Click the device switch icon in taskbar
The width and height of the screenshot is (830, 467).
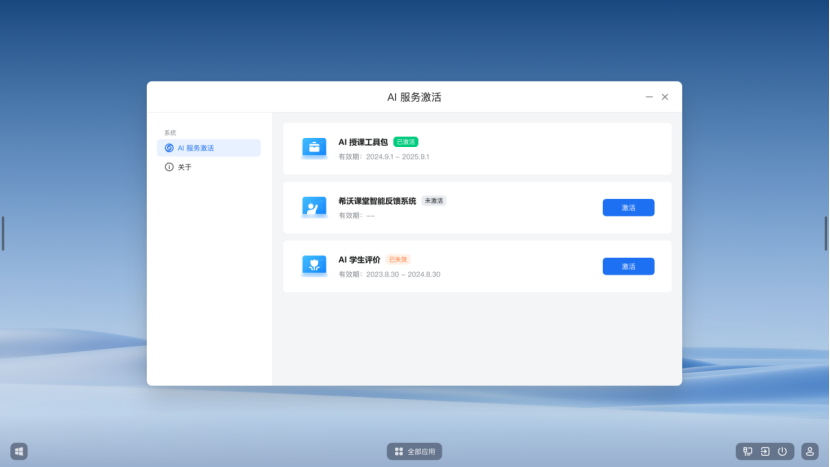[748, 452]
